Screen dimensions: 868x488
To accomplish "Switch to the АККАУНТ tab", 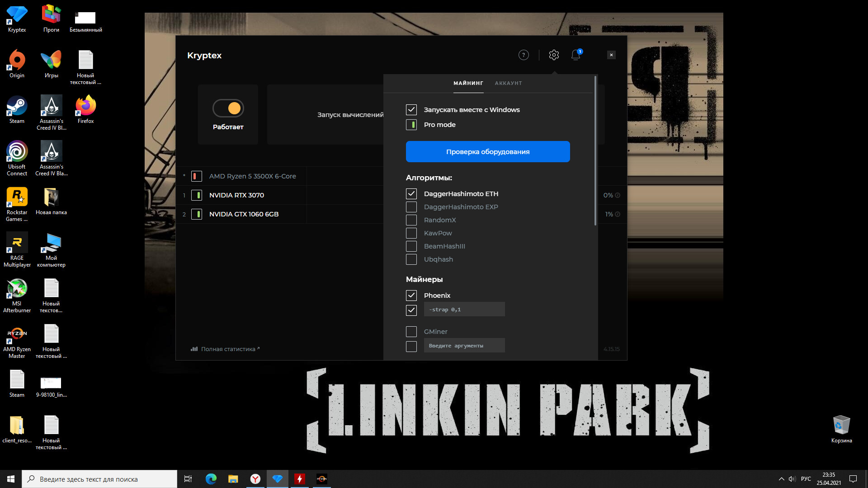I will pos(508,83).
